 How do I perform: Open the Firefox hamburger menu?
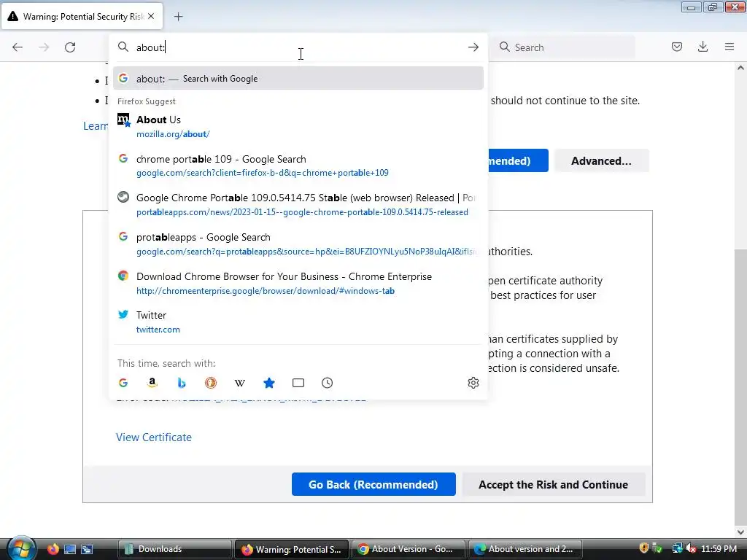click(729, 47)
